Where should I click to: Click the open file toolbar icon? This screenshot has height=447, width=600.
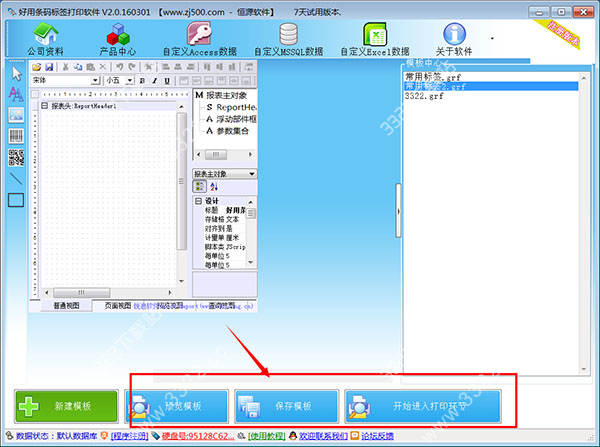(36, 67)
